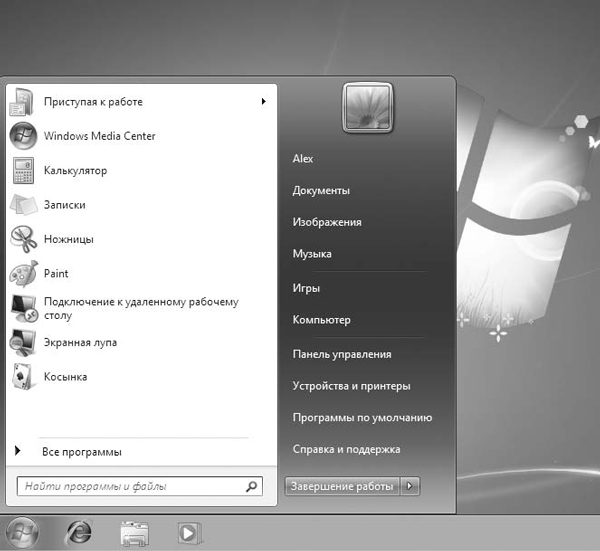Open the Калькулятор calculator icon

point(23,170)
